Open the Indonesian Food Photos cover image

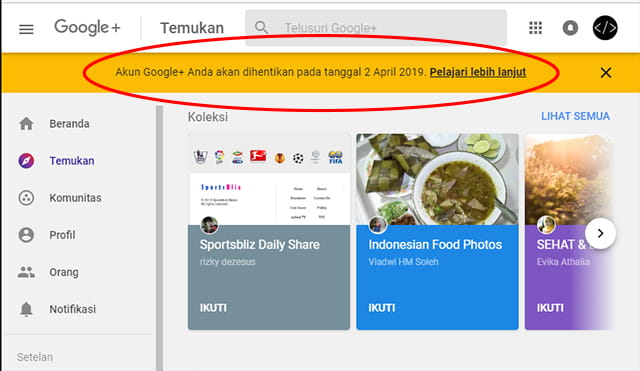coord(437,179)
